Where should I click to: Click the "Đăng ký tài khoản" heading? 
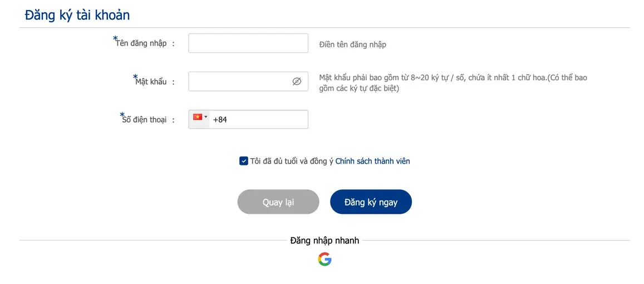coord(77,15)
